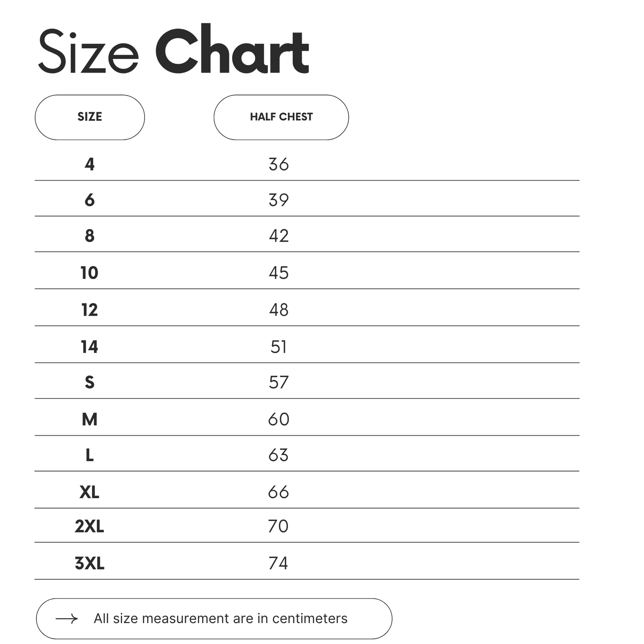This screenshot has height=644, width=644.
Task: Click the half chest value 74
Action: [278, 563]
